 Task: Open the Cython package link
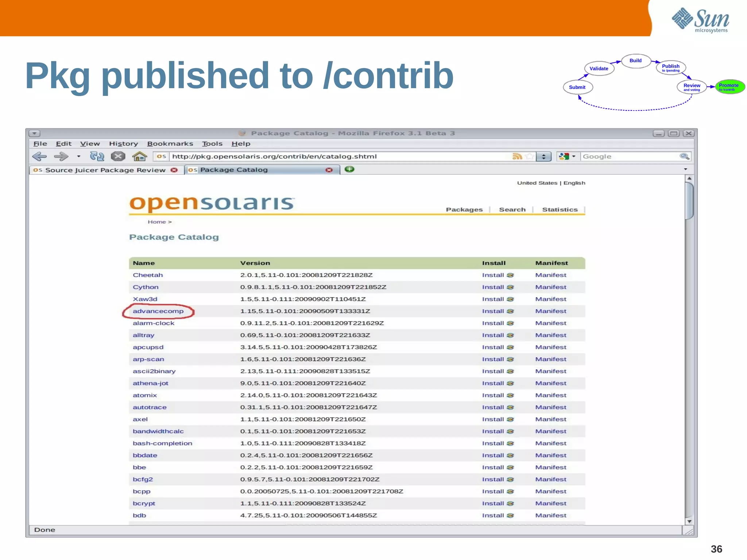pos(146,287)
